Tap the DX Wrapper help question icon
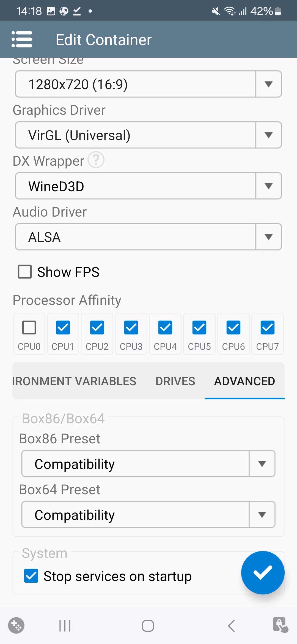Screen dimensions: 297x644 pos(96,160)
